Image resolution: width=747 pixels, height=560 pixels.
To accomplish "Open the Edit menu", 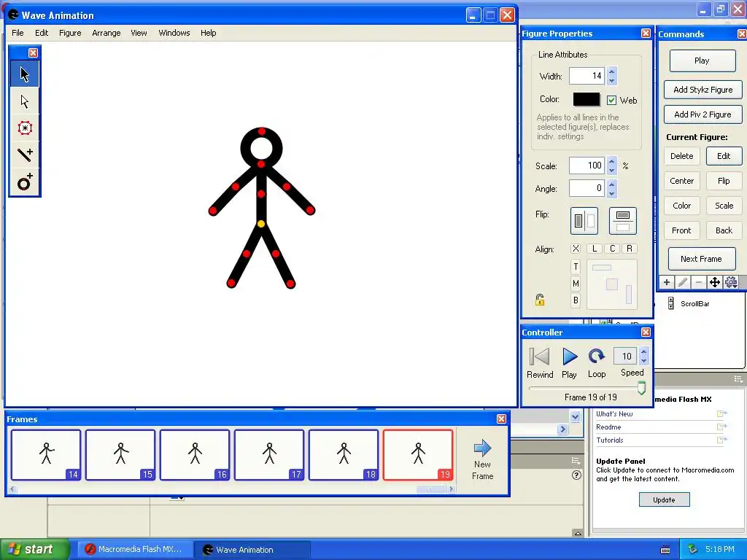I will click(42, 33).
